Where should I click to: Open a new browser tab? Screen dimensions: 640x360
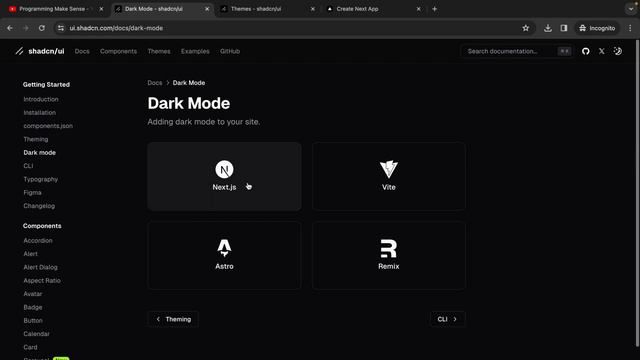click(434, 9)
